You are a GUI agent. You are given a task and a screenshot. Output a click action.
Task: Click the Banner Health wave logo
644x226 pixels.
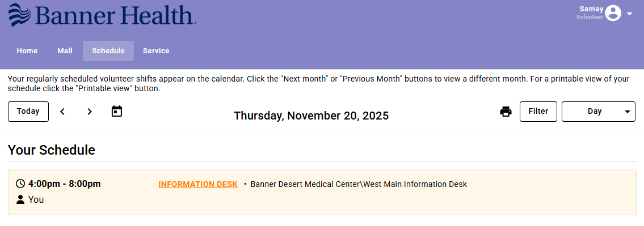(x=20, y=14)
